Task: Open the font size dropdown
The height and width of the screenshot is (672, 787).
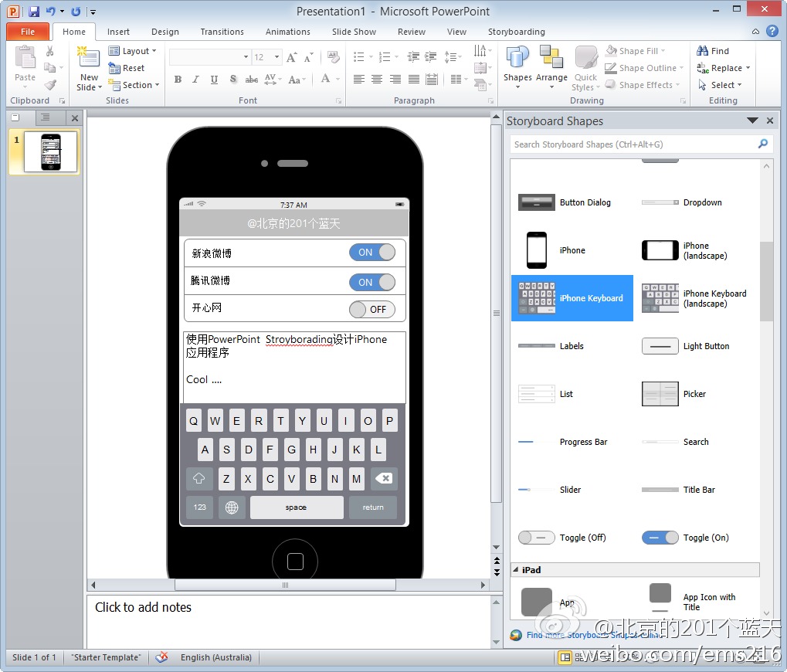Action: [276, 57]
